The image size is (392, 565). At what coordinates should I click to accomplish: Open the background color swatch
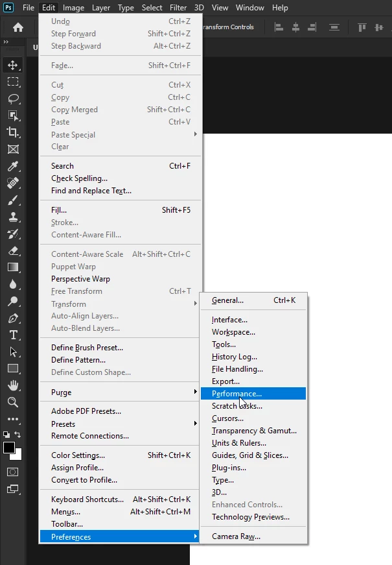[x=18, y=456]
